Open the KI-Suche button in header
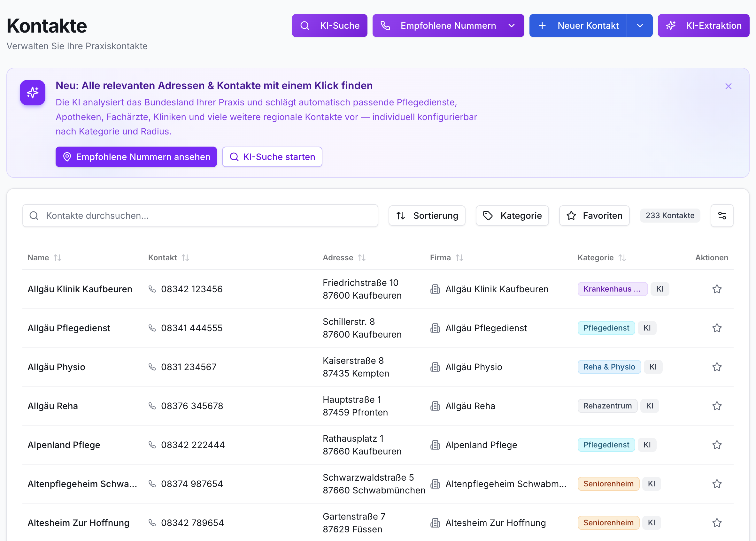 coord(329,26)
